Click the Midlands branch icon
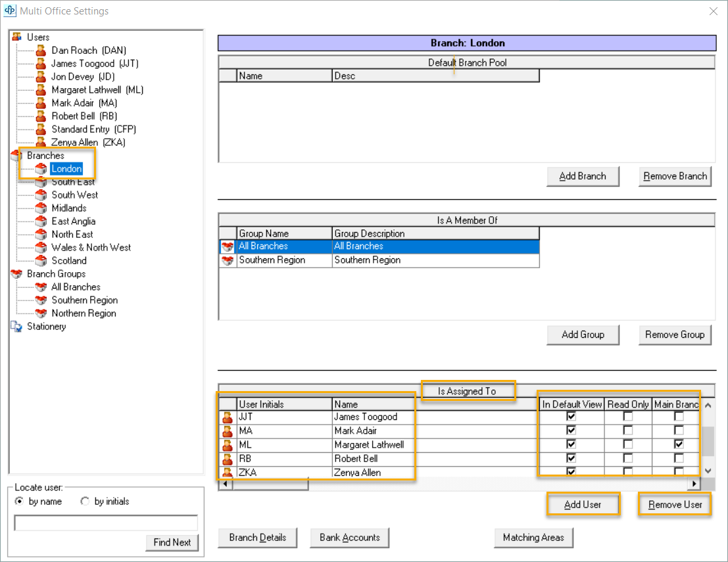 pos(41,208)
